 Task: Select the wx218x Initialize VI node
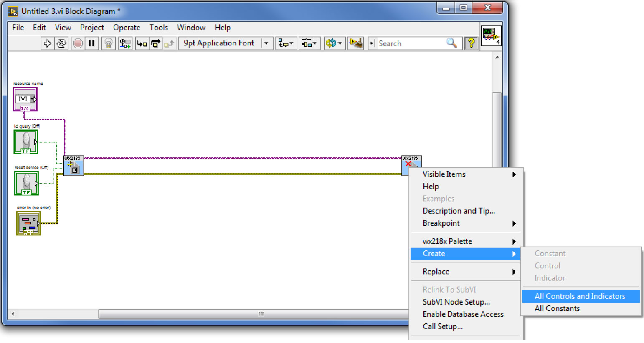(x=74, y=166)
